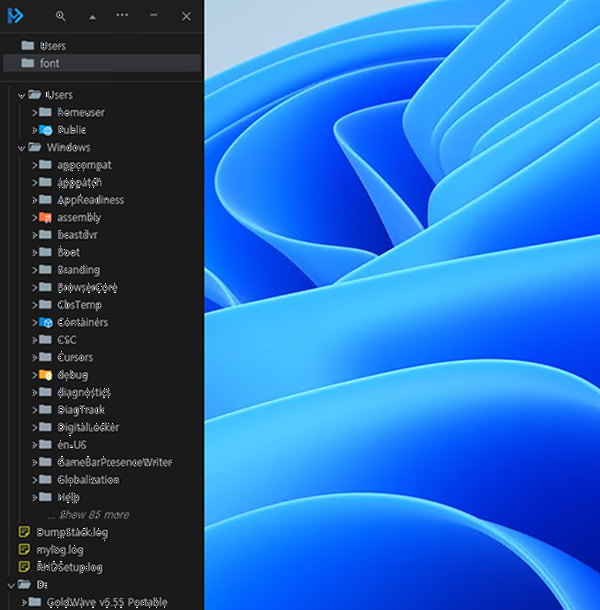Expand the Cursors folder
Viewport: 600px width, 610px height.
[x=34, y=357]
